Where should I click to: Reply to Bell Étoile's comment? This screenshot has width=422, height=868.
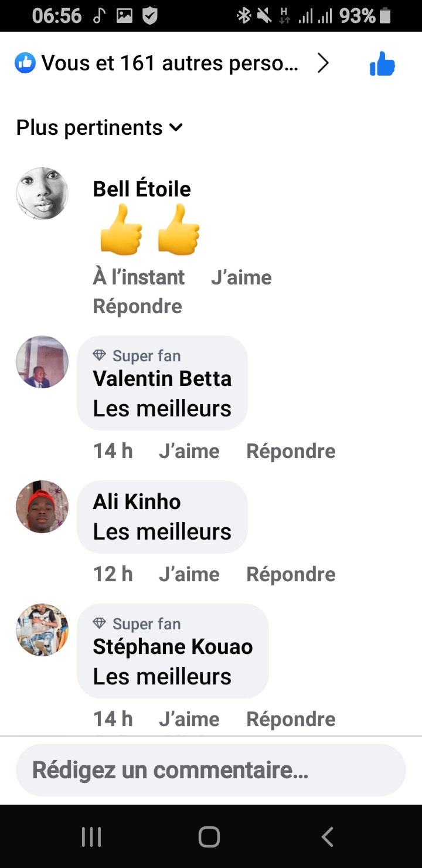[x=137, y=306]
